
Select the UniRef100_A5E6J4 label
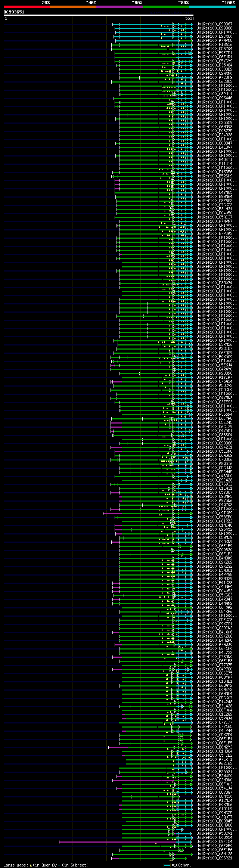click(214, 365)
